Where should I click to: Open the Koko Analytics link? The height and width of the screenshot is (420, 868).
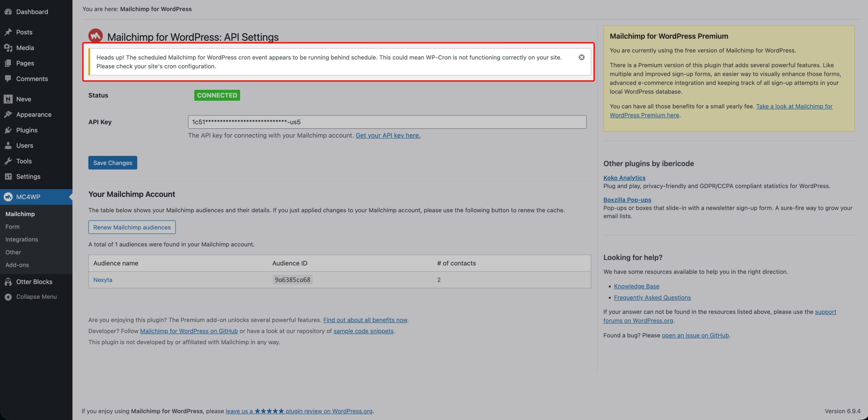click(624, 178)
